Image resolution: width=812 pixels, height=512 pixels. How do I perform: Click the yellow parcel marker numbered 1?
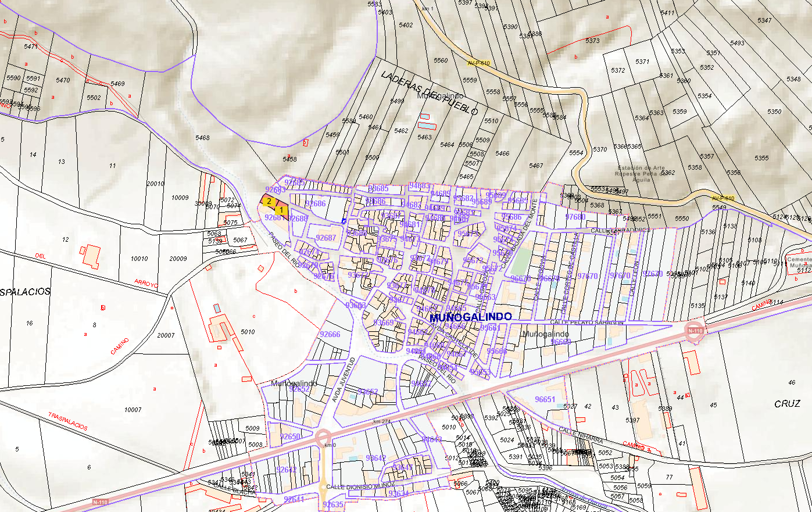(x=281, y=209)
